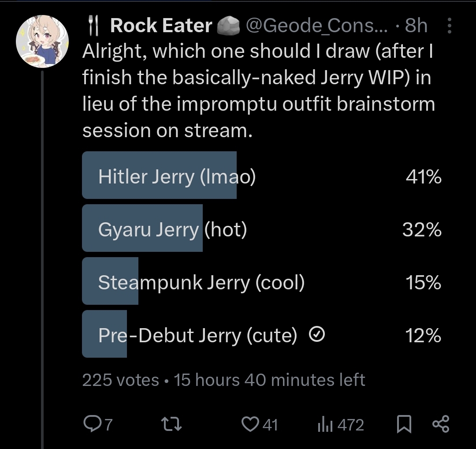Click the checkmark beside Pre-Debut Jerry

coord(317,336)
